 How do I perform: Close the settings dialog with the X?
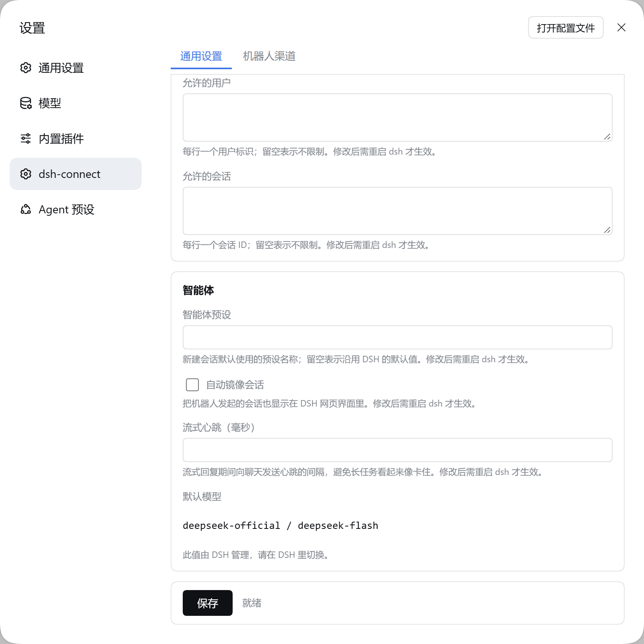(x=621, y=27)
